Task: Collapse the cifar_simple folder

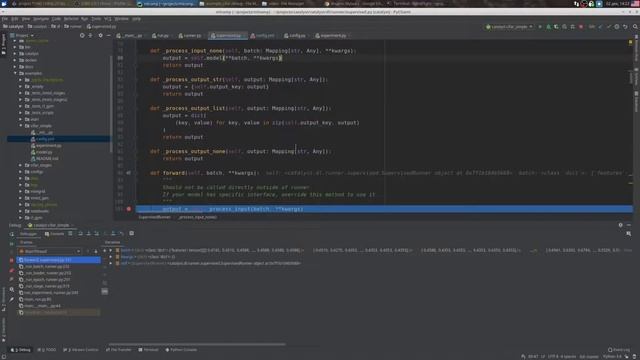Action: click(21, 126)
